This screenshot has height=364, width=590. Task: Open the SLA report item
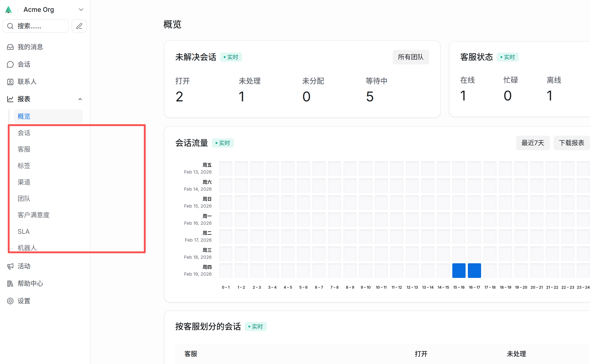[x=24, y=231]
